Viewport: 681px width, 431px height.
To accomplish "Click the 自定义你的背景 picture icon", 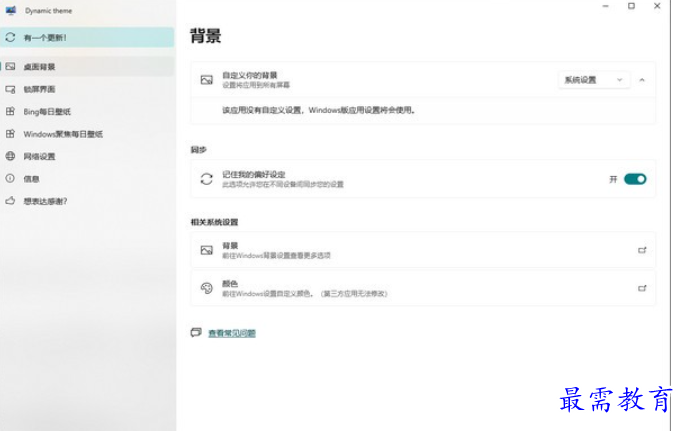I will pyautogui.click(x=207, y=80).
